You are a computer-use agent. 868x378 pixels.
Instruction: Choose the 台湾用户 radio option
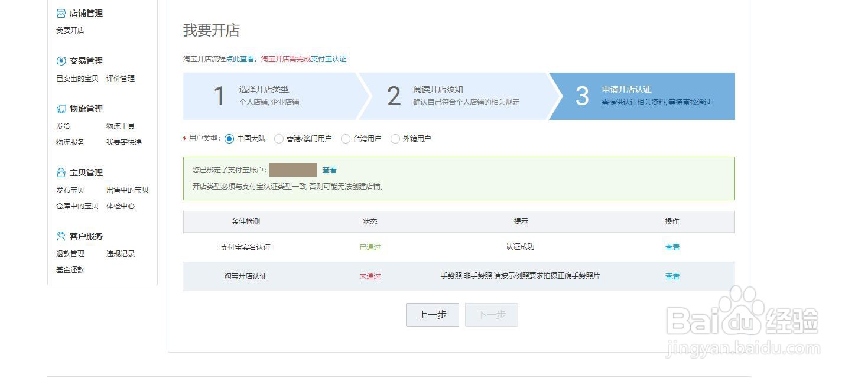(346, 139)
